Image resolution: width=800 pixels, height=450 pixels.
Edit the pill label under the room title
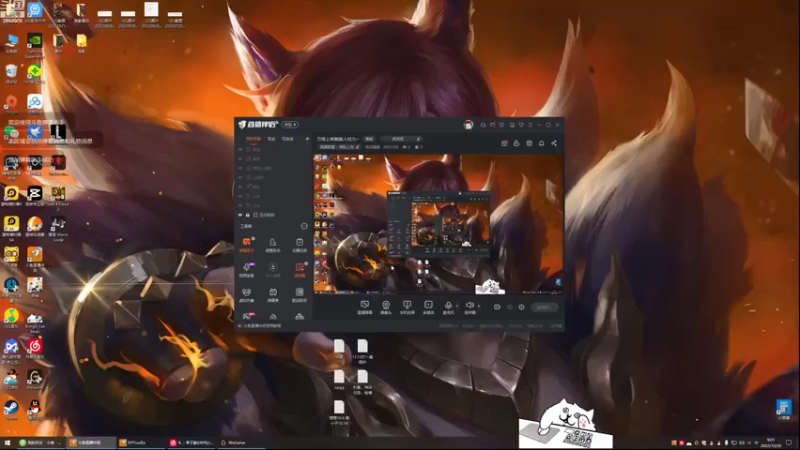pyautogui.click(x=339, y=147)
